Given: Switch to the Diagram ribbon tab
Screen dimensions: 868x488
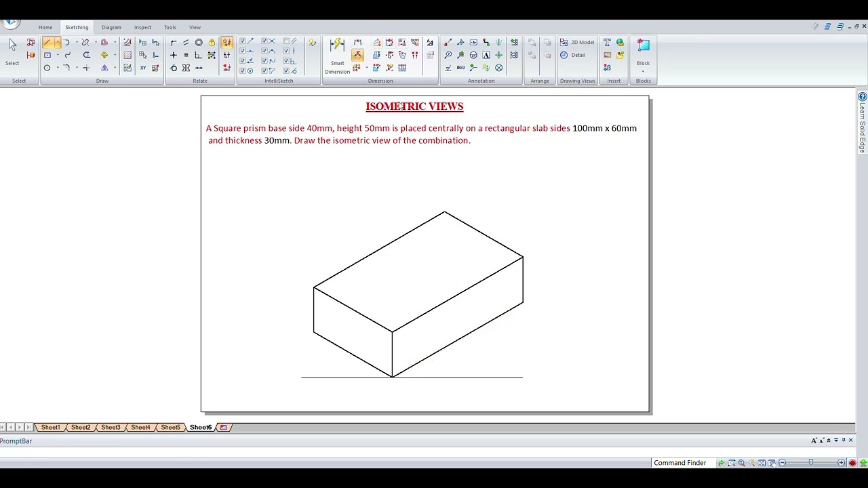Looking at the screenshot, I should tap(111, 27).
